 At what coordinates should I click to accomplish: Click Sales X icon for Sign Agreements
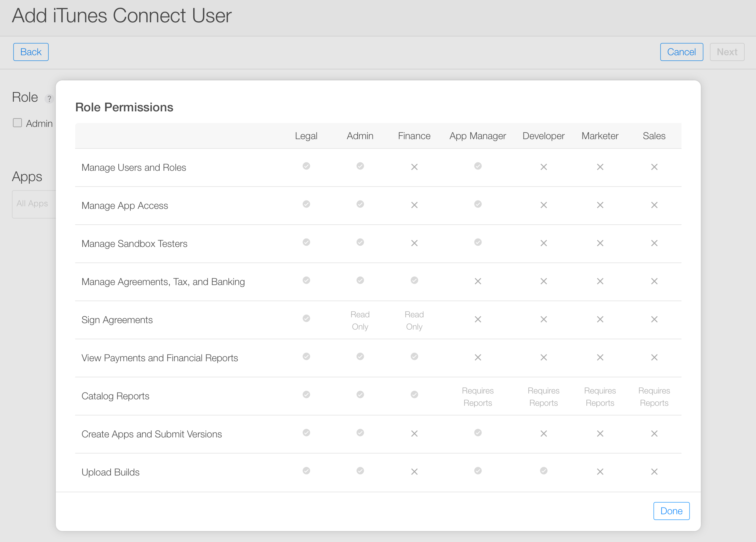tap(654, 319)
